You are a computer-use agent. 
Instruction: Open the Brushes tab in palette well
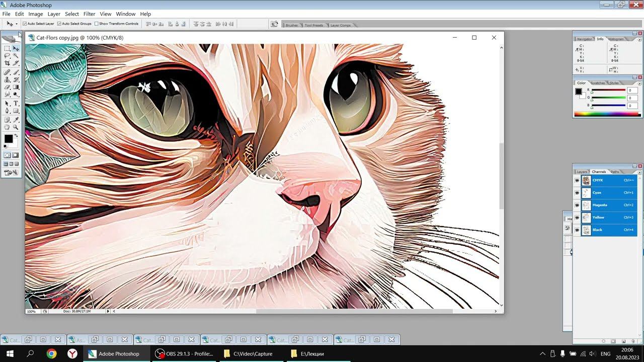tap(292, 25)
